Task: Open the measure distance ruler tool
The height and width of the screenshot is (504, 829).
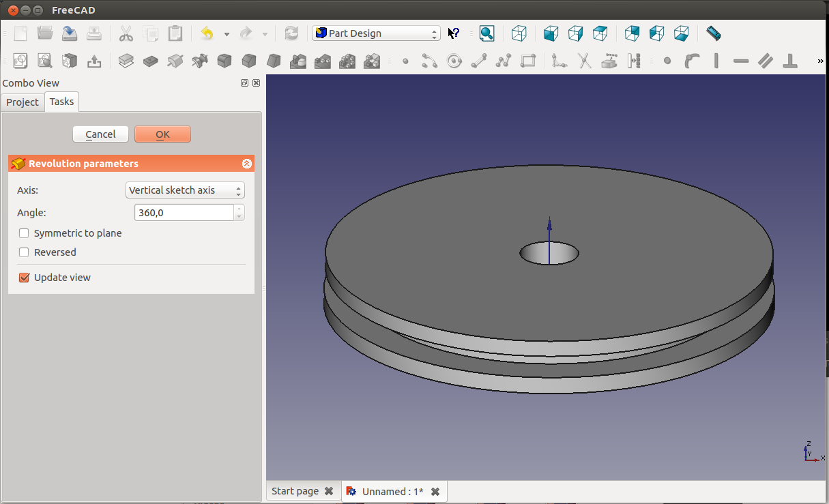Action: (713, 33)
